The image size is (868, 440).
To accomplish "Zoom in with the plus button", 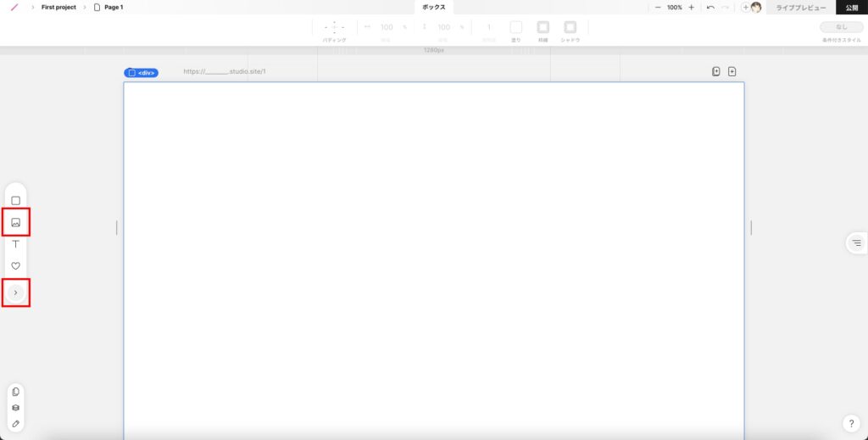I will tap(691, 7).
